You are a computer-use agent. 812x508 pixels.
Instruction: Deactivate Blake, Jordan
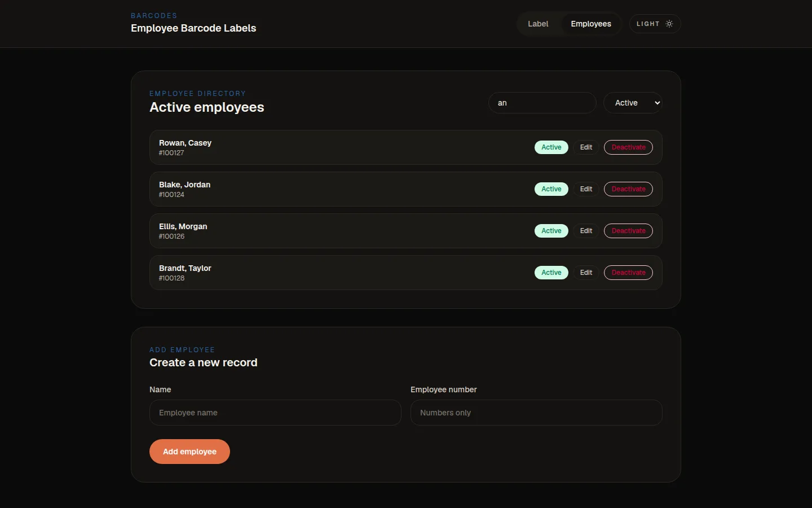(x=628, y=189)
